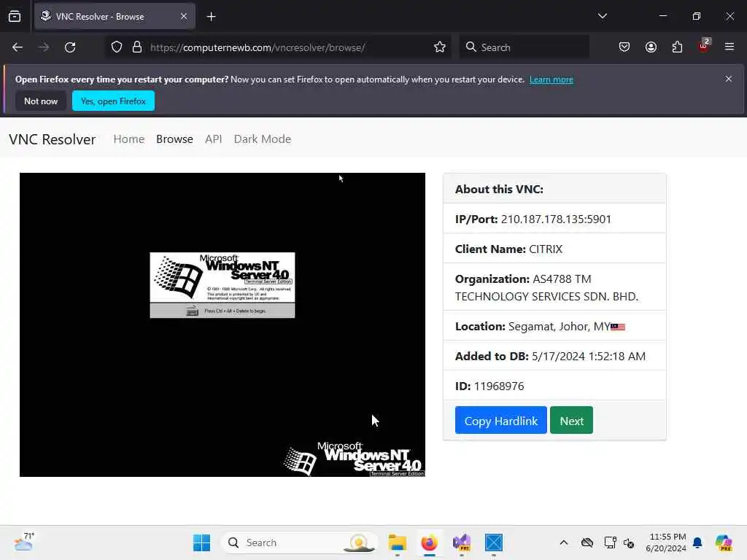Image resolution: width=747 pixels, height=560 pixels.
Task: Open Visual Studio Preview taskbar icon
Action: 462,542
